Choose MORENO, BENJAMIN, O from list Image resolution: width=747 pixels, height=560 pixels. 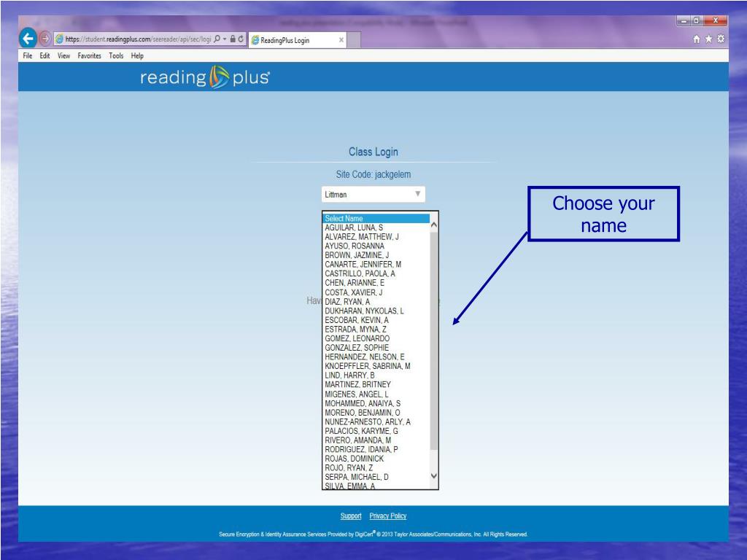[x=376, y=413]
